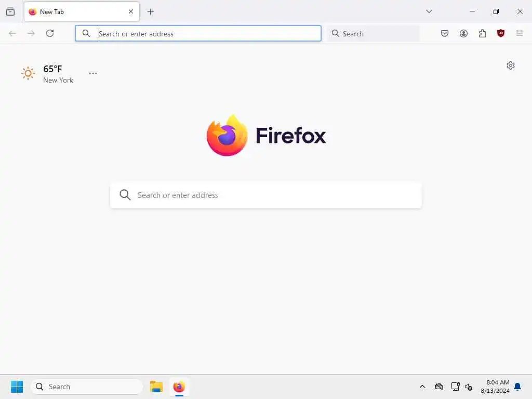Click the Firefox taskbar icon
The height and width of the screenshot is (399, 532).
click(179, 387)
